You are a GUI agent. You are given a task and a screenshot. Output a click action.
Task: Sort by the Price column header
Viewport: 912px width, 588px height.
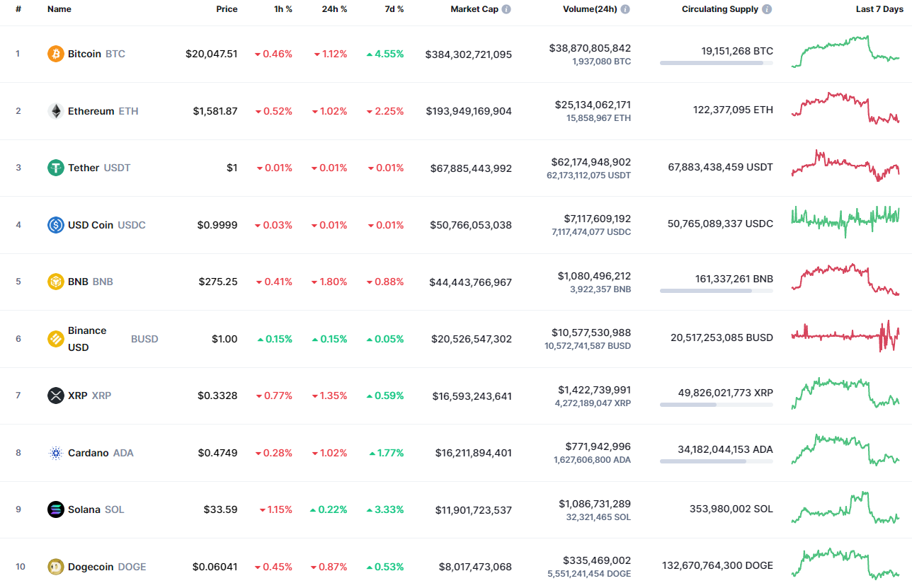pos(227,9)
